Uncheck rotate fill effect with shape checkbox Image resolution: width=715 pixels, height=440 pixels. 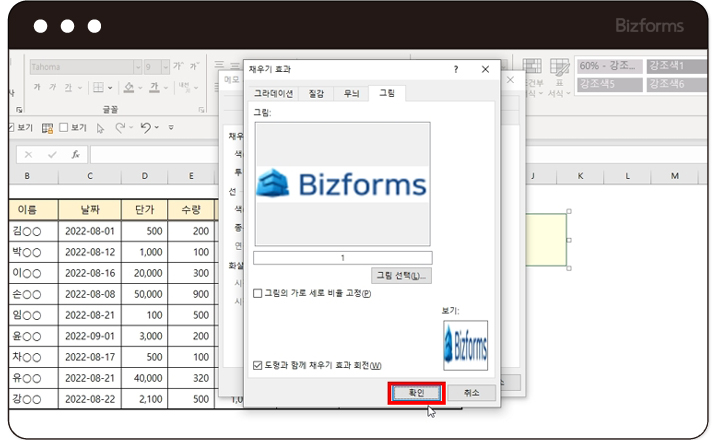click(x=258, y=365)
